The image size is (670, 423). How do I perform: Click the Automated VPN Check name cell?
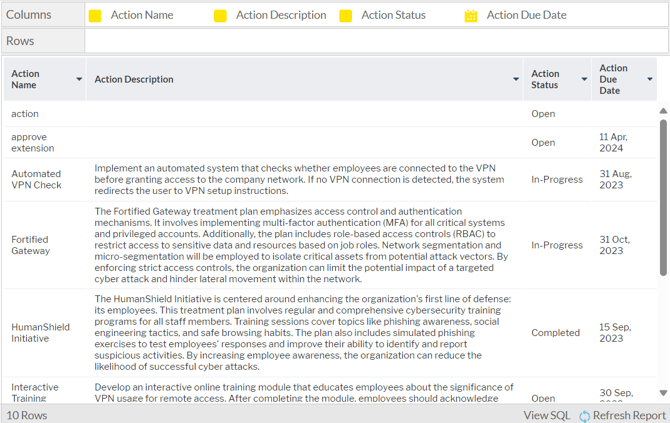pyautogui.click(x=36, y=179)
